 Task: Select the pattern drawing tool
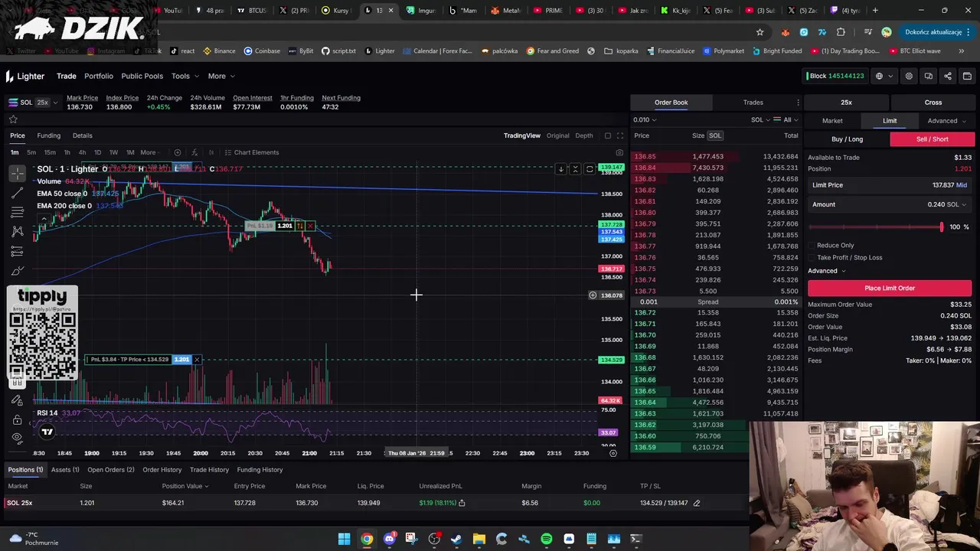(x=17, y=231)
